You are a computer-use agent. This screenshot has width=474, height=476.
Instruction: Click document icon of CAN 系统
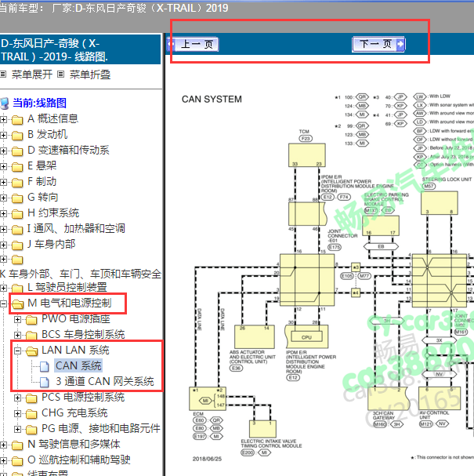click(45, 367)
